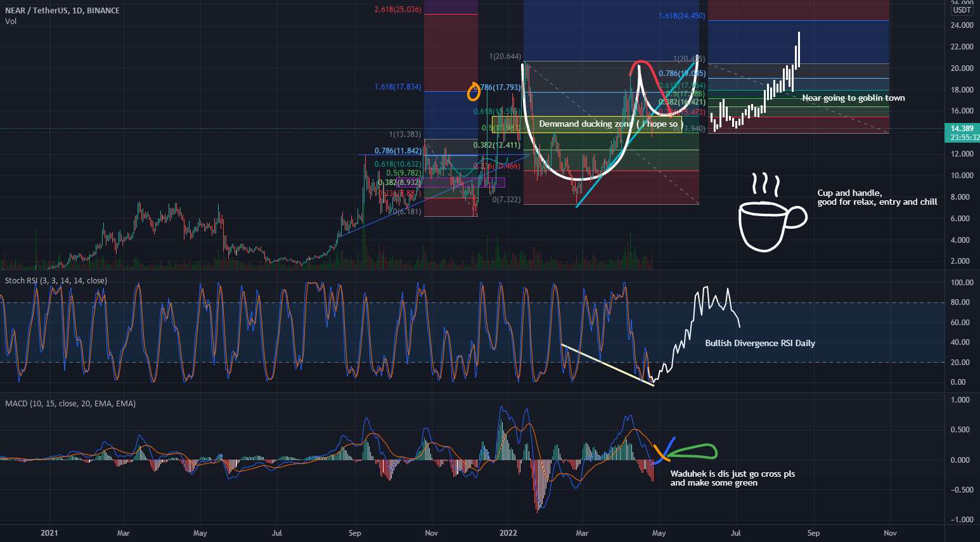Image resolution: width=980 pixels, height=542 pixels.
Task: Select the MACD (10, 15, close, 20, EMA, EMA) legend
Action: [x=70, y=403]
